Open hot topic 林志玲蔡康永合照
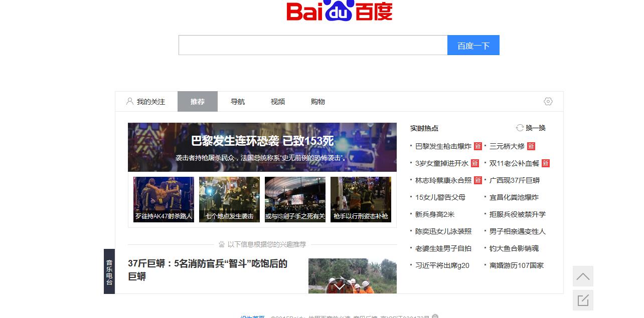644x318 pixels. [443, 180]
